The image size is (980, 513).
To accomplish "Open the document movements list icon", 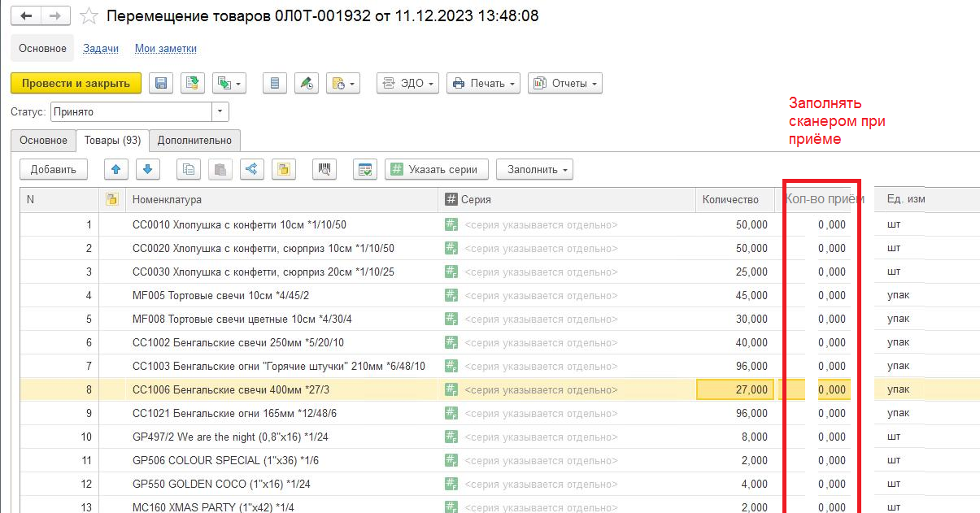I will coord(275,83).
